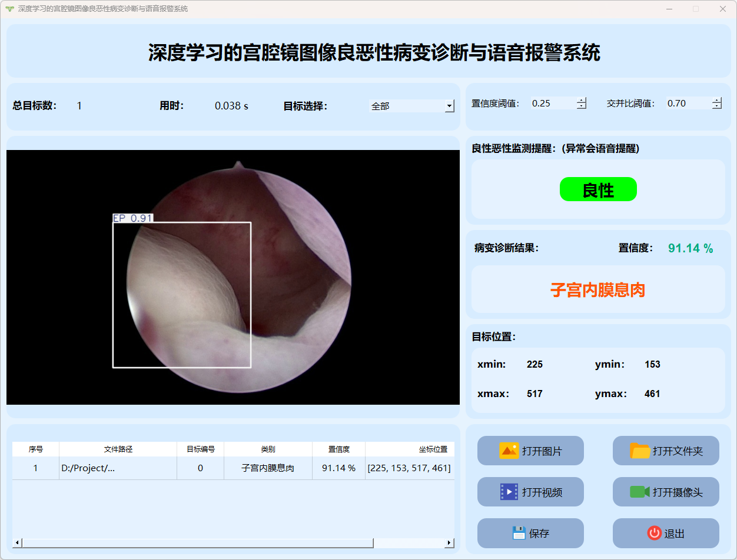Screen dimensions: 737x560
Task: Click the red power exit icon
Action: 654,533
